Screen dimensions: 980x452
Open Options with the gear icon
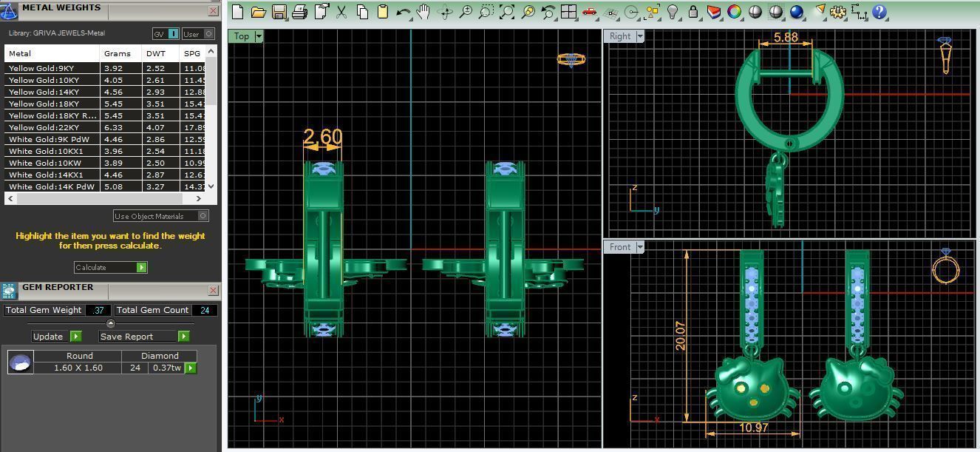pyautogui.click(x=838, y=12)
